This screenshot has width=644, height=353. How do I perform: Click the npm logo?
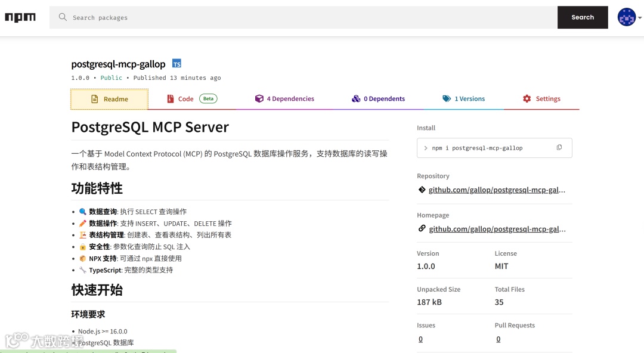click(x=20, y=17)
